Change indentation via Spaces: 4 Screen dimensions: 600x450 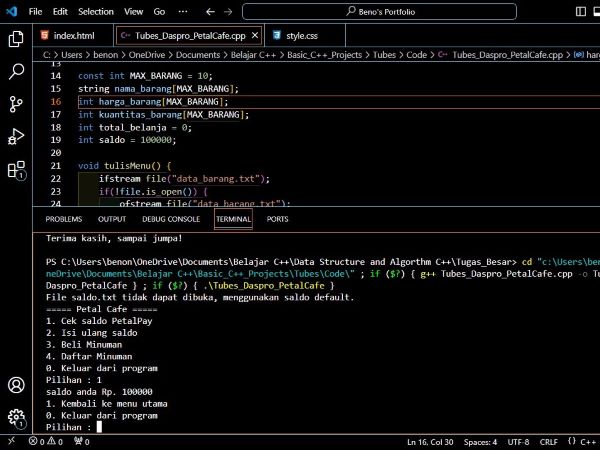[x=481, y=441]
